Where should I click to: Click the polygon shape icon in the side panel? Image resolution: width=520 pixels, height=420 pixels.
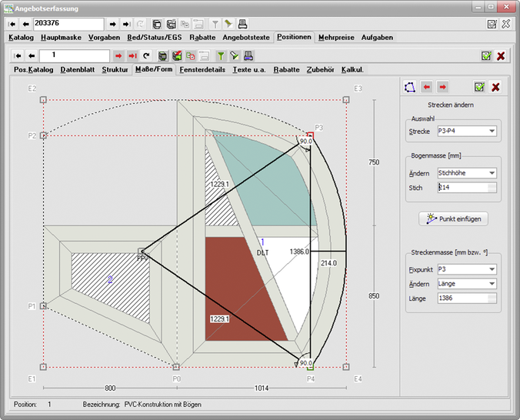tap(409, 87)
